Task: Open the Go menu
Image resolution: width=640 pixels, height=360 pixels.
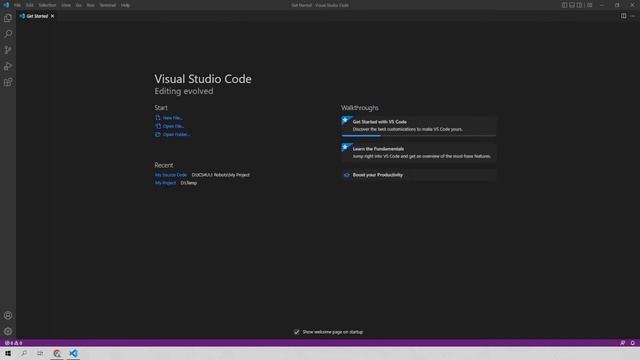Action: click(78, 5)
